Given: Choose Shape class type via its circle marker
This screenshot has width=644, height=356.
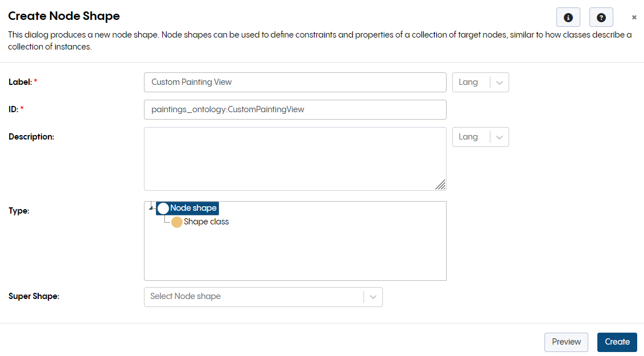Looking at the screenshot, I should pyautogui.click(x=176, y=222).
